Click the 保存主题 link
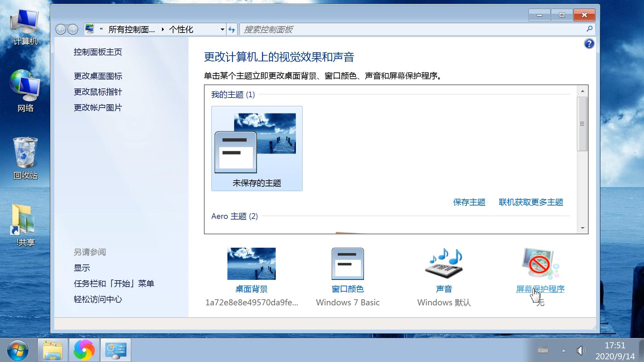Image resolution: width=644 pixels, height=362 pixels. 469,202
